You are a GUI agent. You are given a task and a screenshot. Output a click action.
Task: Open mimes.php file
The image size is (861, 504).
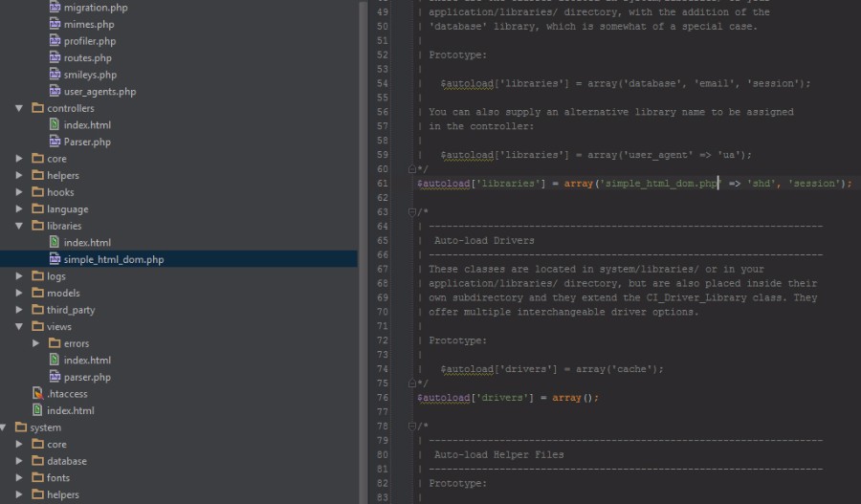[89, 24]
